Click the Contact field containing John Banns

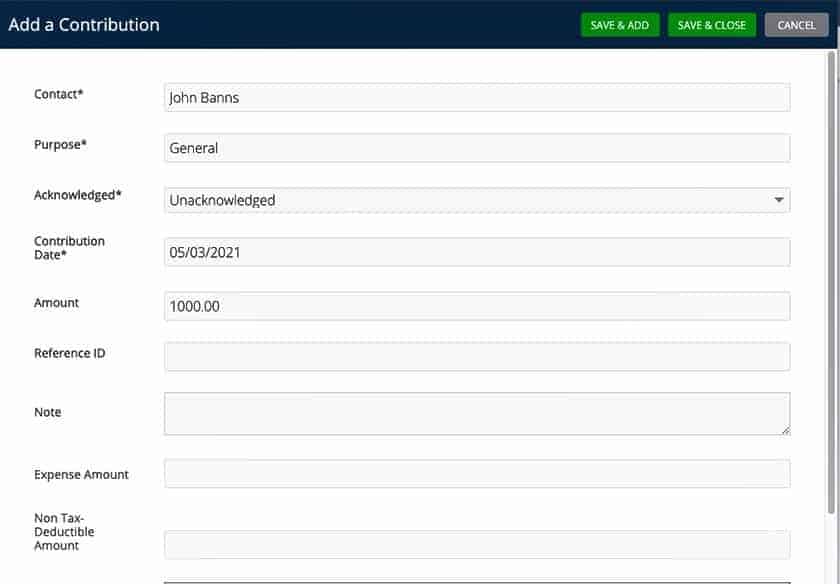(476, 98)
